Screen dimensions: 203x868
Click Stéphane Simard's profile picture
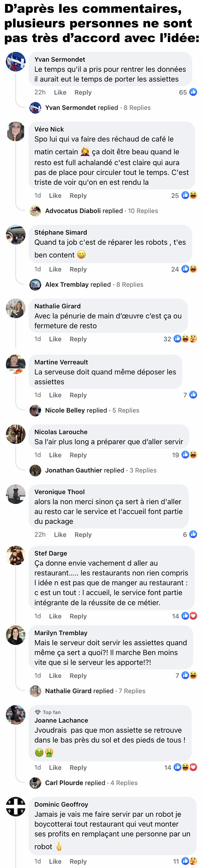16,235
